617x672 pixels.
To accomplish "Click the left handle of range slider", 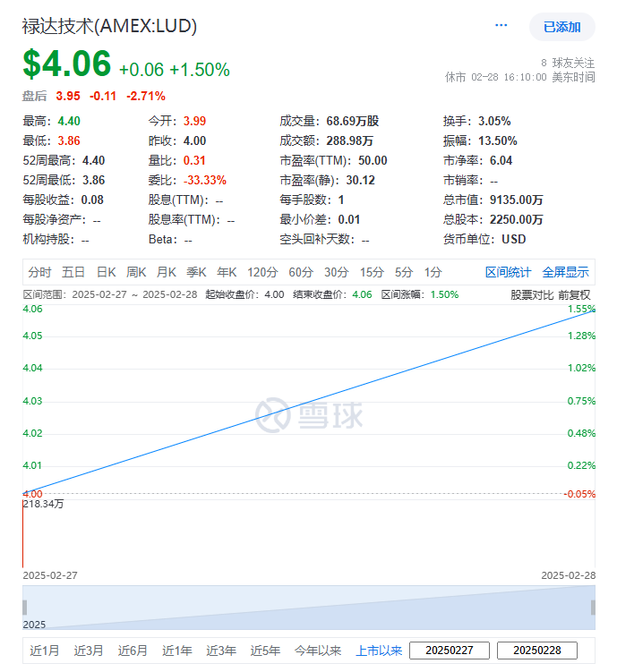I will [24, 608].
